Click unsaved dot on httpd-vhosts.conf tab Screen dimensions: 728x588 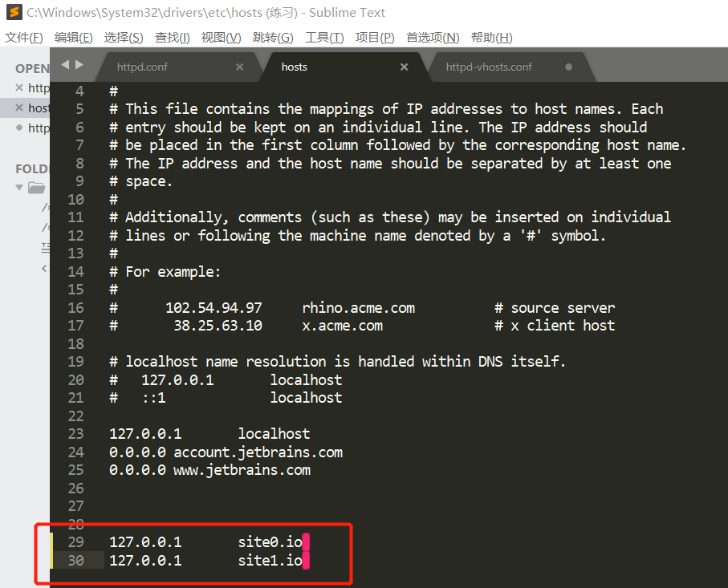[568, 67]
